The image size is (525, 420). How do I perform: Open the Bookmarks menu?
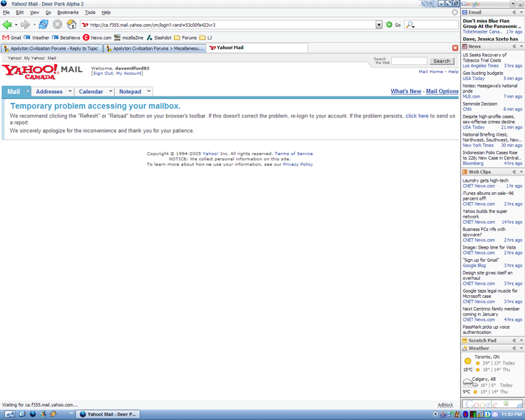[67, 12]
